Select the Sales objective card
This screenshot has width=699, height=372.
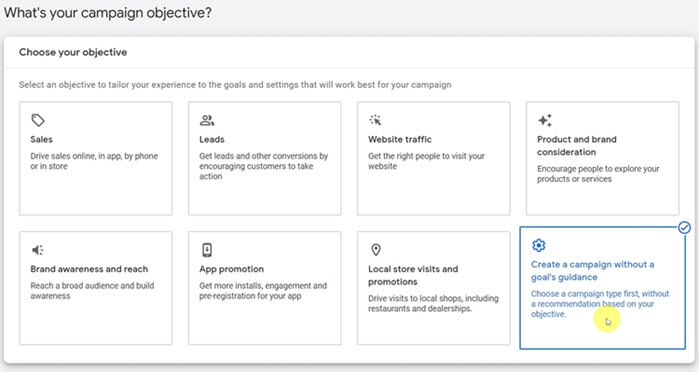coord(96,158)
